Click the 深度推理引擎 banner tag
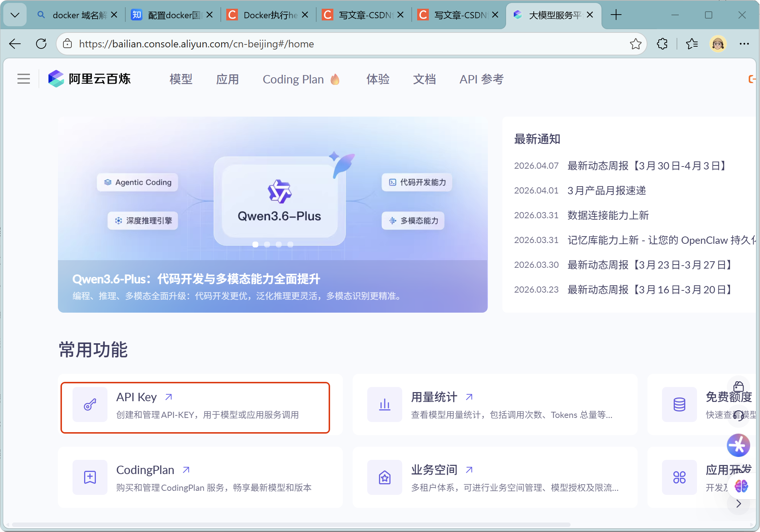The image size is (760, 532). (143, 220)
